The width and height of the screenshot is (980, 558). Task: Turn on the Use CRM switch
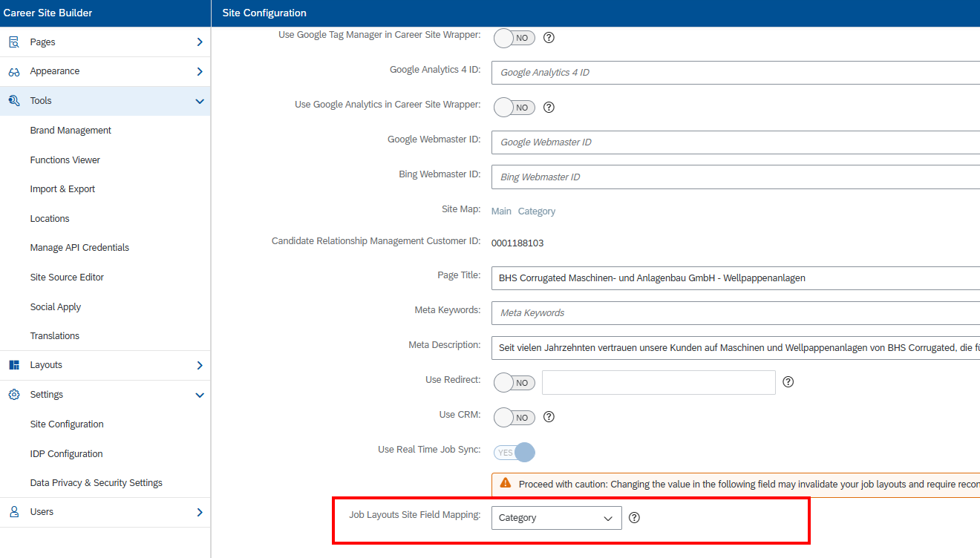(514, 418)
